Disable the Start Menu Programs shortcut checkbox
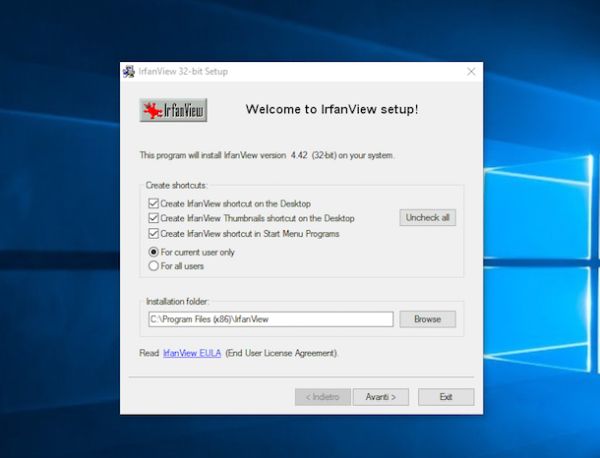 pyautogui.click(x=153, y=233)
